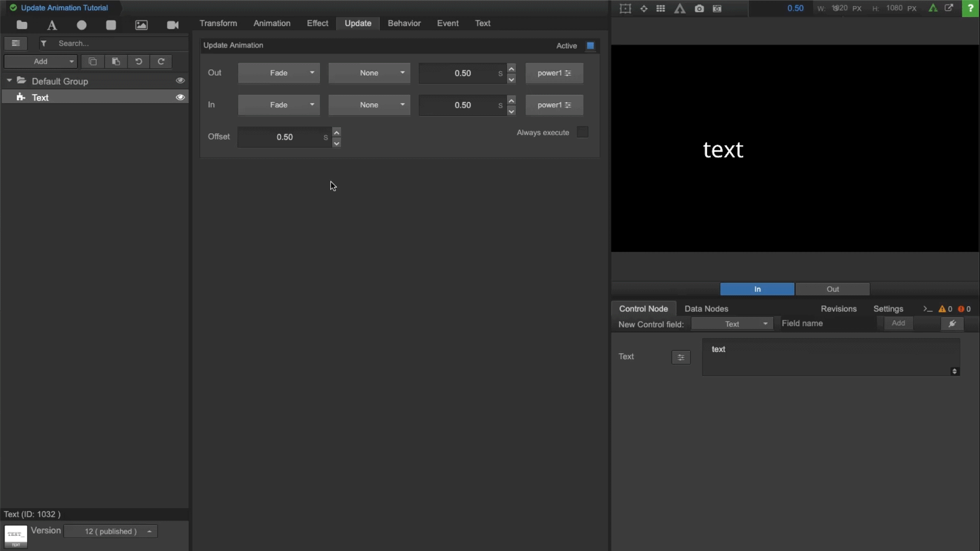
Task: Click the green help question mark
Action: (970, 8)
